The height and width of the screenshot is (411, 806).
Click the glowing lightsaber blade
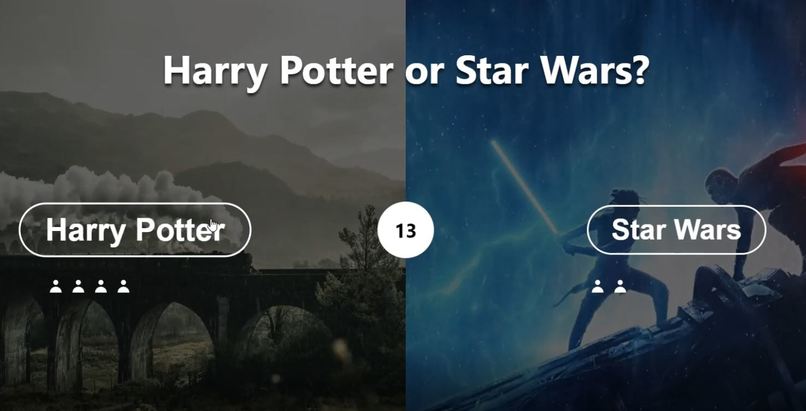524,186
